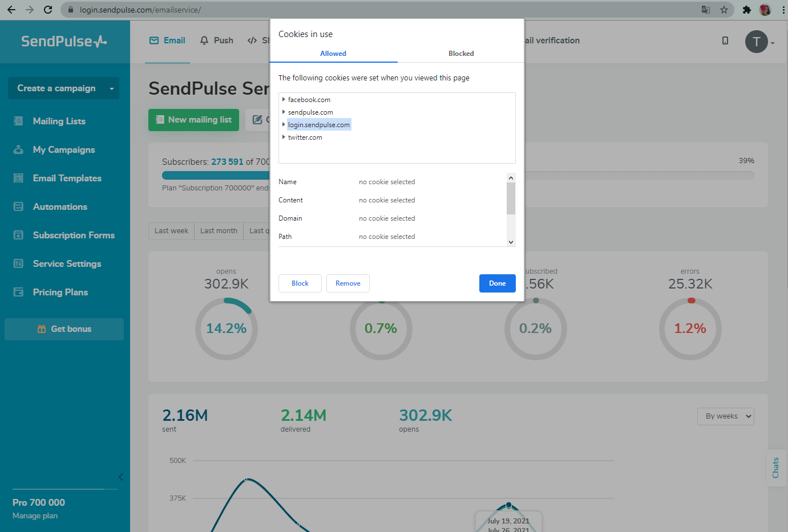Open the browser extensions puzzle icon
Viewport: 788px width, 532px height.
[746, 10]
